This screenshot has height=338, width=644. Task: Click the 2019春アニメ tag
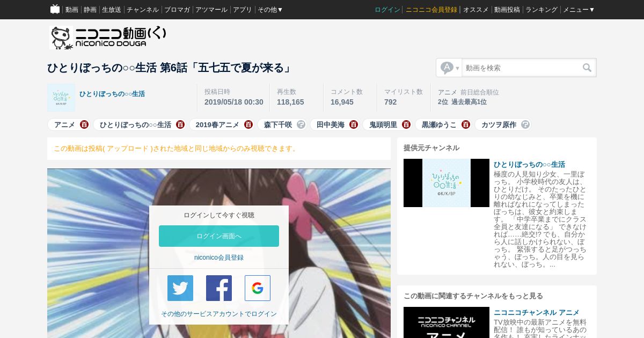[x=217, y=124]
